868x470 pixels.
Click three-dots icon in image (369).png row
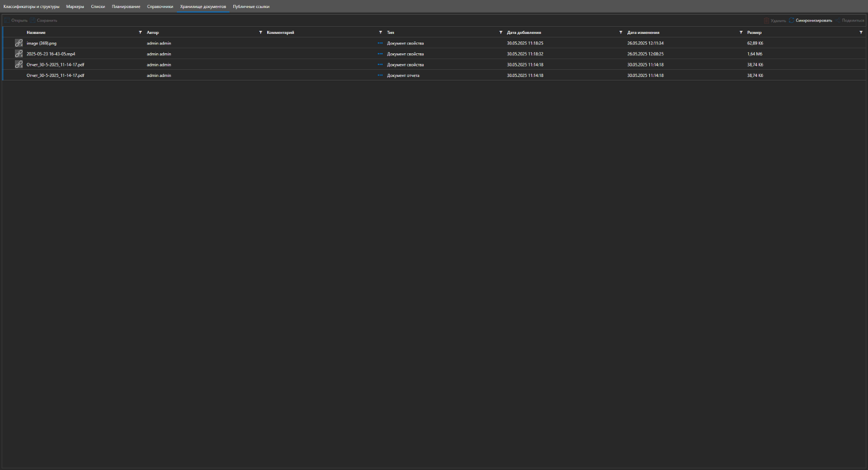point(380,43)
